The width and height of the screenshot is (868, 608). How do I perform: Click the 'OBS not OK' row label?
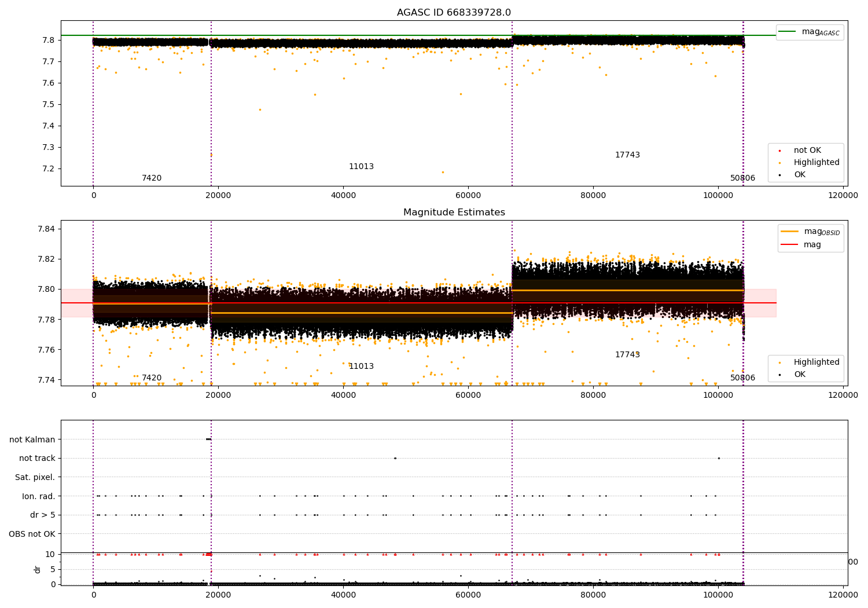[32, 534]
